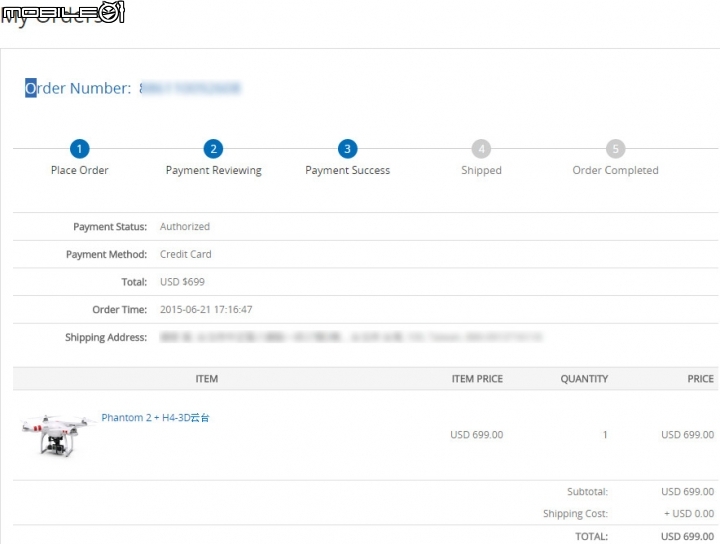Click the Shipping Address label
720x544 pixels.
pos(106,337)
